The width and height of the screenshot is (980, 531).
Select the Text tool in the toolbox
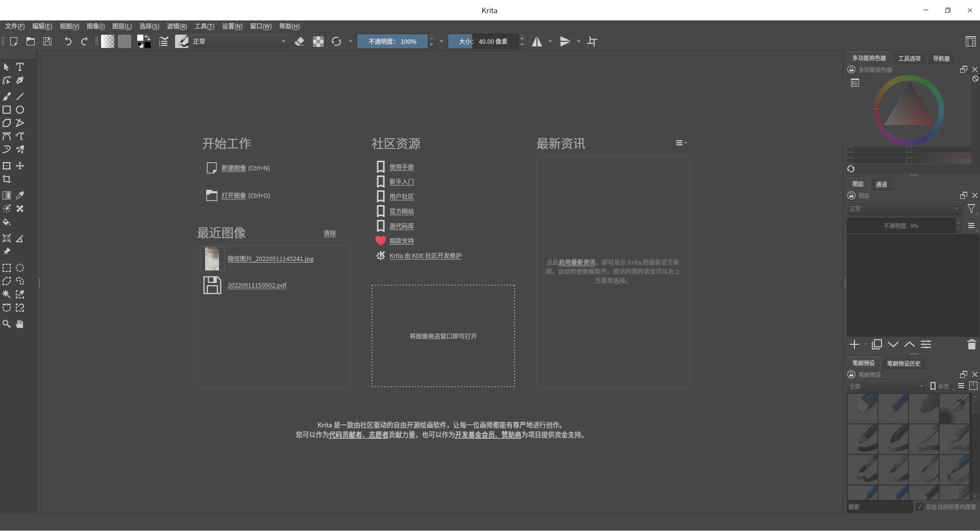click(x=20, y=67)
